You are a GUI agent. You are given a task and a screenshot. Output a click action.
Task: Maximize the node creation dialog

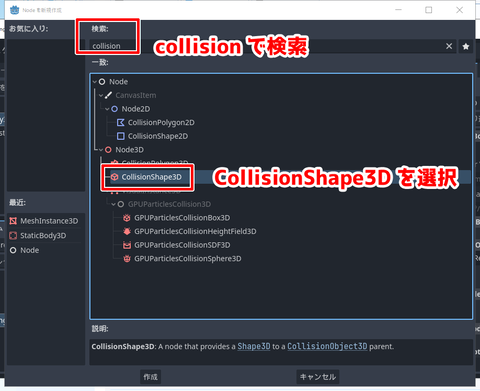[429, 10]
